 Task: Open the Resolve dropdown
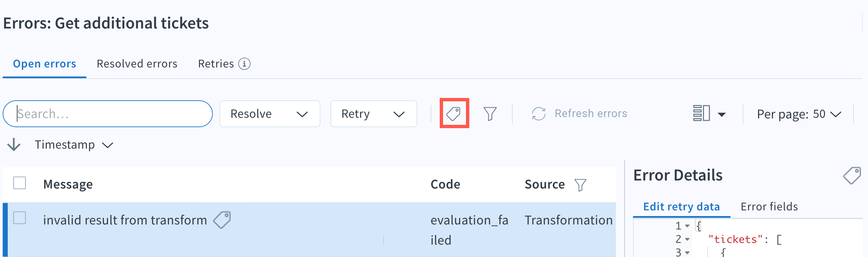[x=270, y=114]
